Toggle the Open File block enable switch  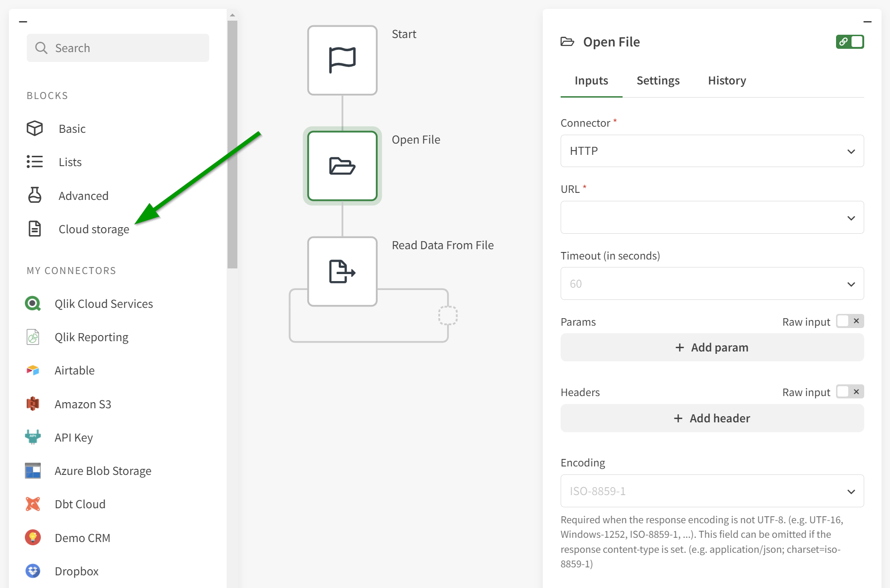[849, 42]
